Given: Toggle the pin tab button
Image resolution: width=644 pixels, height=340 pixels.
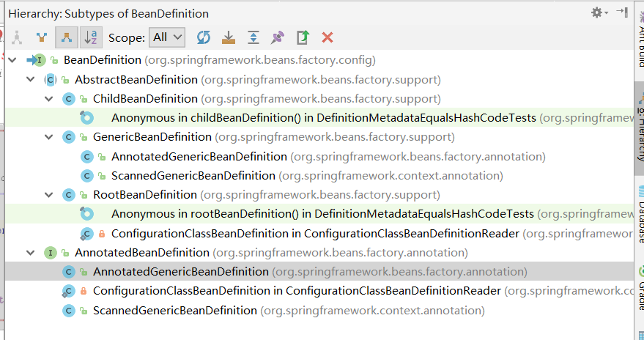Looking at the screenshot, I should 278,37.
